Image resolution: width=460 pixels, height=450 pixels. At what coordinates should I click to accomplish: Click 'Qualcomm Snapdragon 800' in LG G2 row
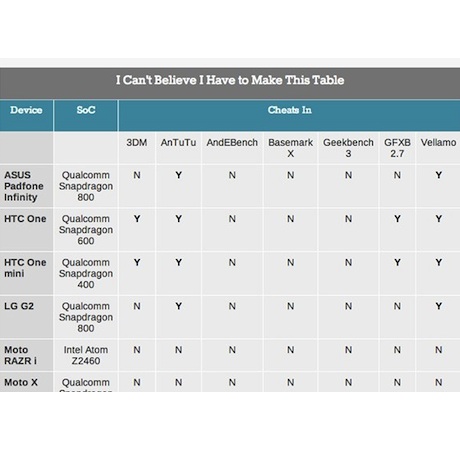click(86, 317)
